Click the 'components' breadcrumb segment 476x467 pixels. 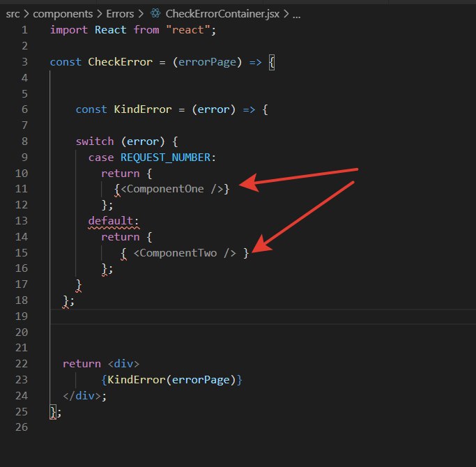point(63,14)
